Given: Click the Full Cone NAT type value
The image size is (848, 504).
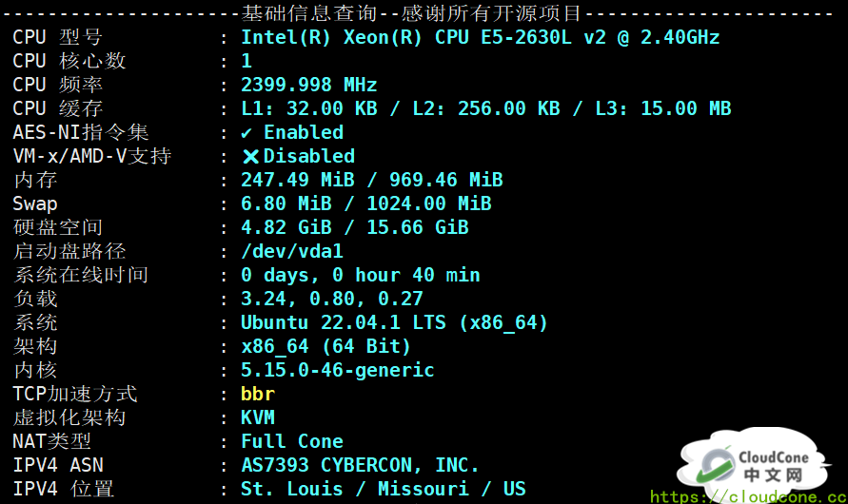Looking at the screenshot, I should pos(291,442).
